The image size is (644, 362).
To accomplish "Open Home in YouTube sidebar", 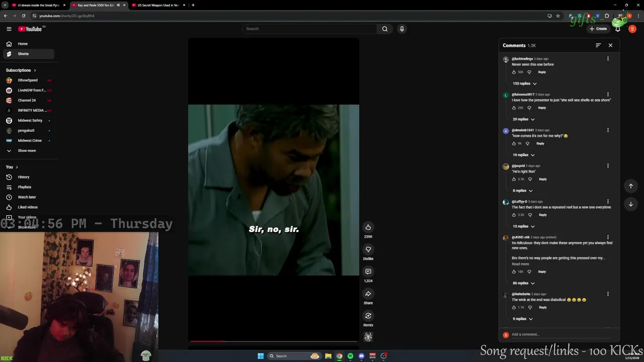I will 29,44.
